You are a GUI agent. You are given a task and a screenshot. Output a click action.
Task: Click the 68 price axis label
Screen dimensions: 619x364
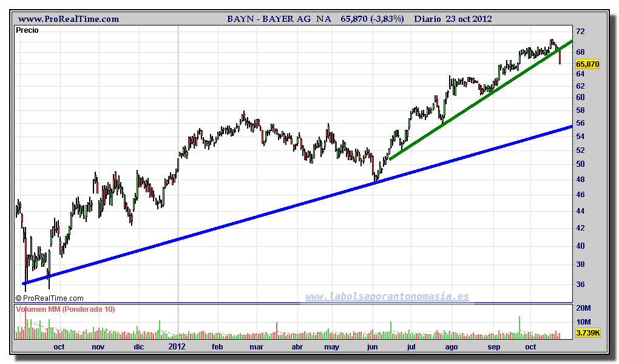tap(580, 52)
